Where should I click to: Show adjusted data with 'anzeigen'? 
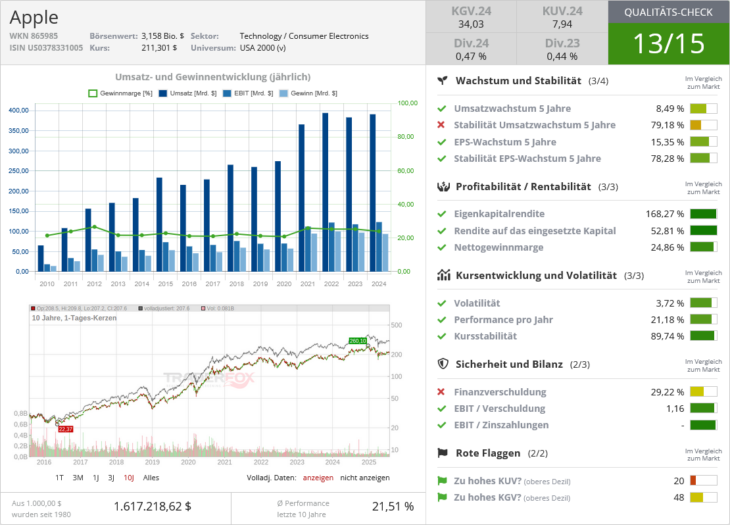pyautogui.click(x=318, y=478)
